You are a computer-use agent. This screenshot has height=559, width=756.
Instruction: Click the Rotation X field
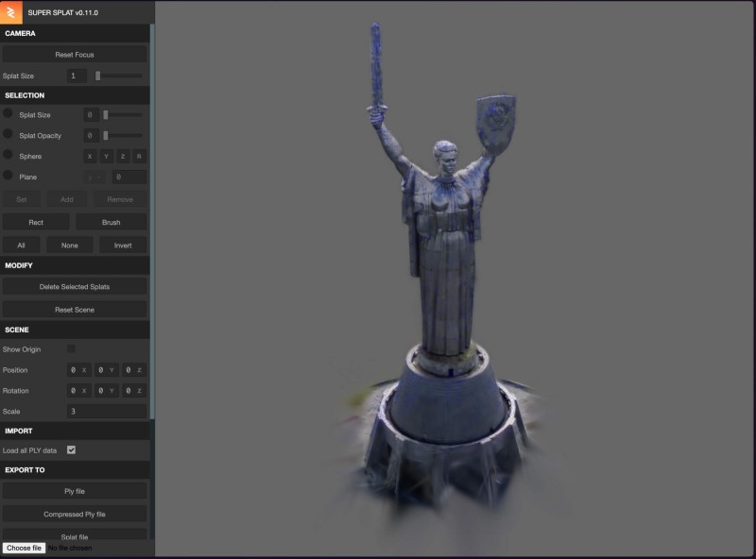click(78, 391)
